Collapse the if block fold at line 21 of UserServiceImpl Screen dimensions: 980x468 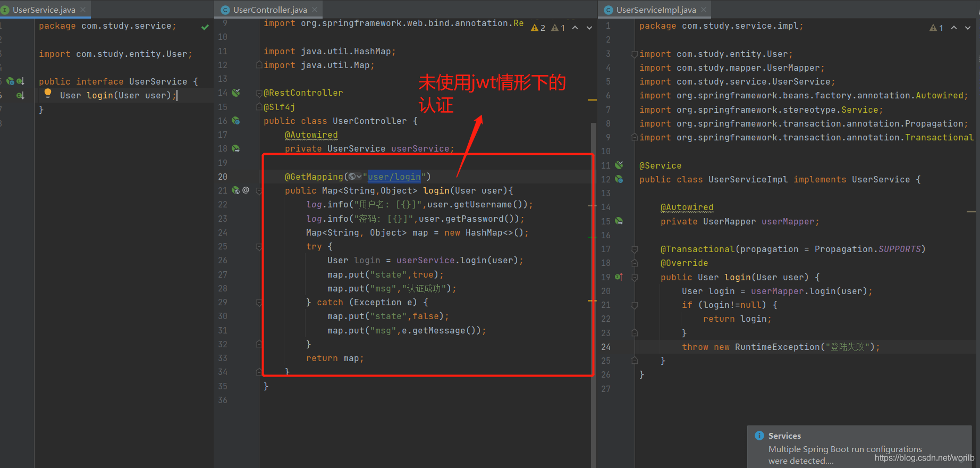coord(635,305)
